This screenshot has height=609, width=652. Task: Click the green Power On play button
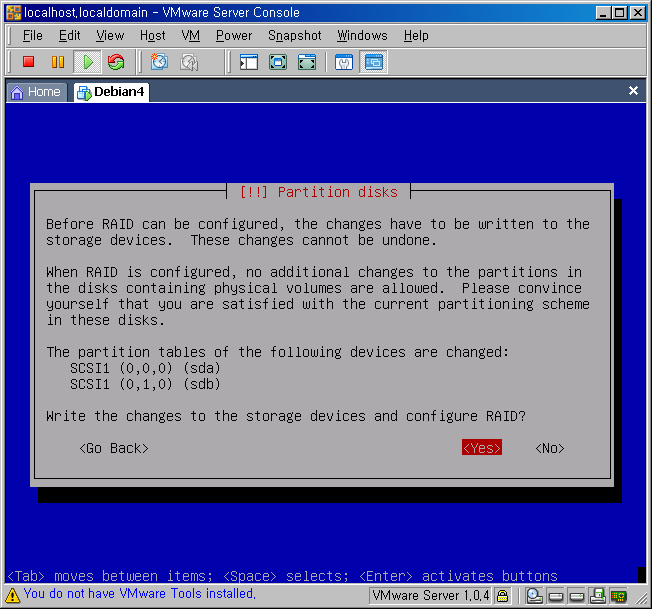pos(87,62)
